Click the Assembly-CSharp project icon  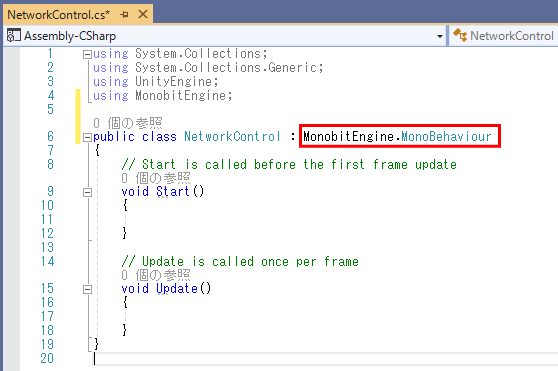coord(14,36)
